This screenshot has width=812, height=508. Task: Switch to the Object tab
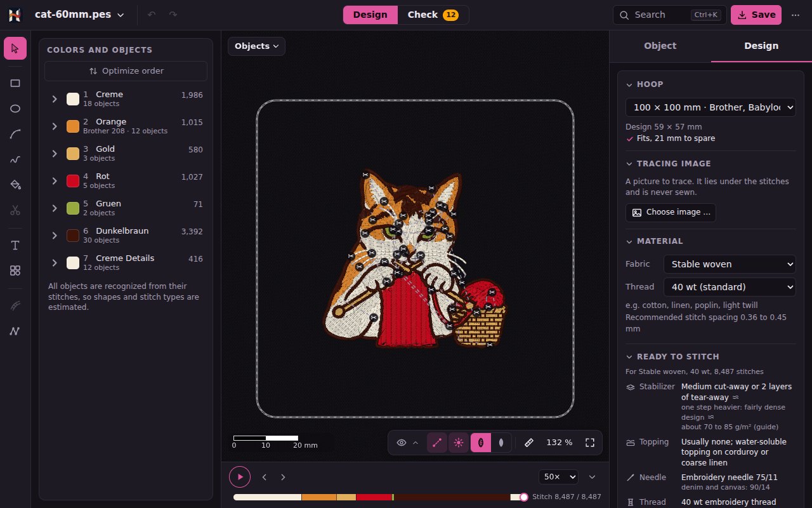tap(660, 46)
